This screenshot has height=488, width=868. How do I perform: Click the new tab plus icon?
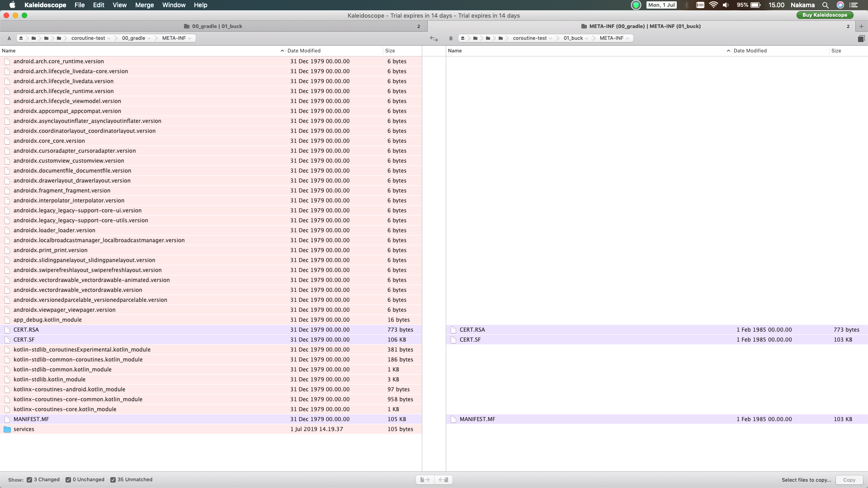[x=861, y=26]
